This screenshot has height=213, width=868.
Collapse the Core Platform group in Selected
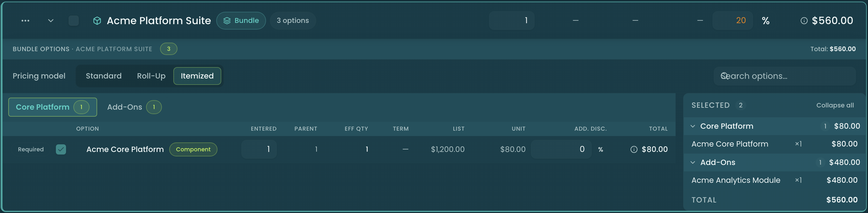(693, 126)
